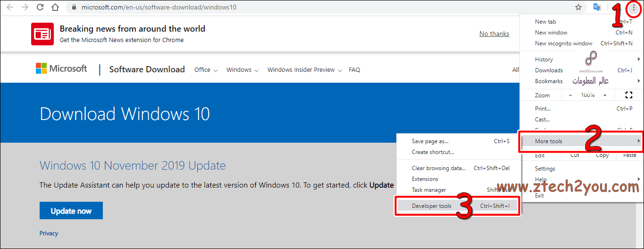Go to the browser home icon
The width and height of the screenshot is (644, 249).
click(x=56, y=7)
